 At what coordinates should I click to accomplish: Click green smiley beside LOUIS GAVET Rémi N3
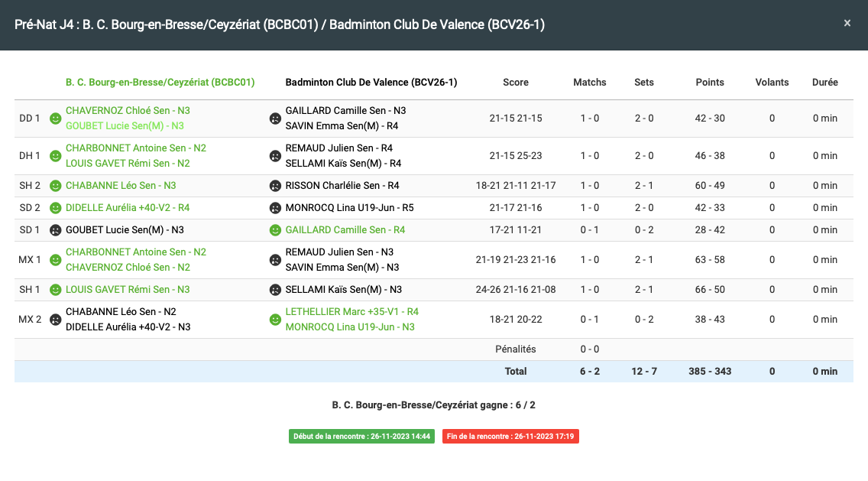(55, 290)
